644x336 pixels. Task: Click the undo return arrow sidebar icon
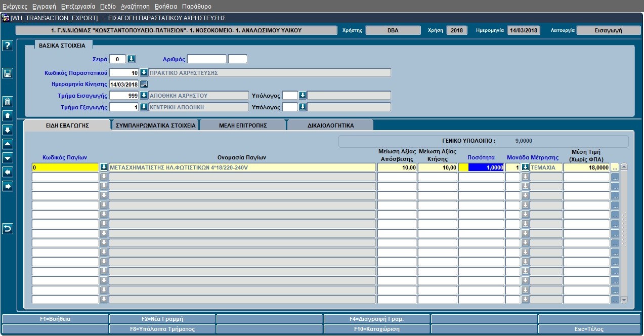pyautogui.click(x=8, y=229)
